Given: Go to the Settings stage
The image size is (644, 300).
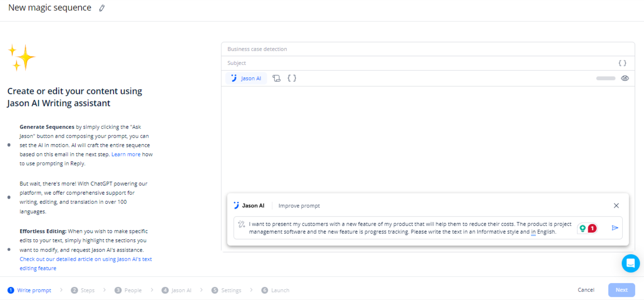Looking at the screenshot, I should (x=227, y=290).
